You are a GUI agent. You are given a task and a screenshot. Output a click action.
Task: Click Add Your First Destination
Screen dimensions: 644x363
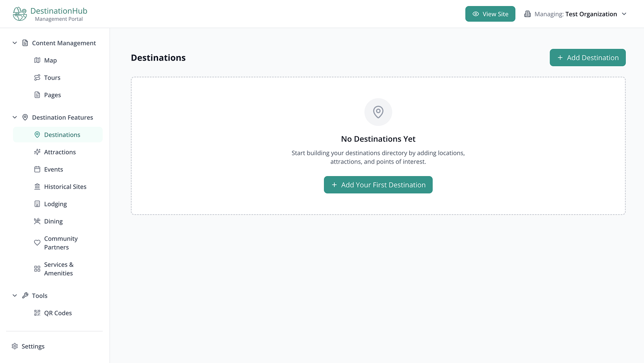(378, 185)
